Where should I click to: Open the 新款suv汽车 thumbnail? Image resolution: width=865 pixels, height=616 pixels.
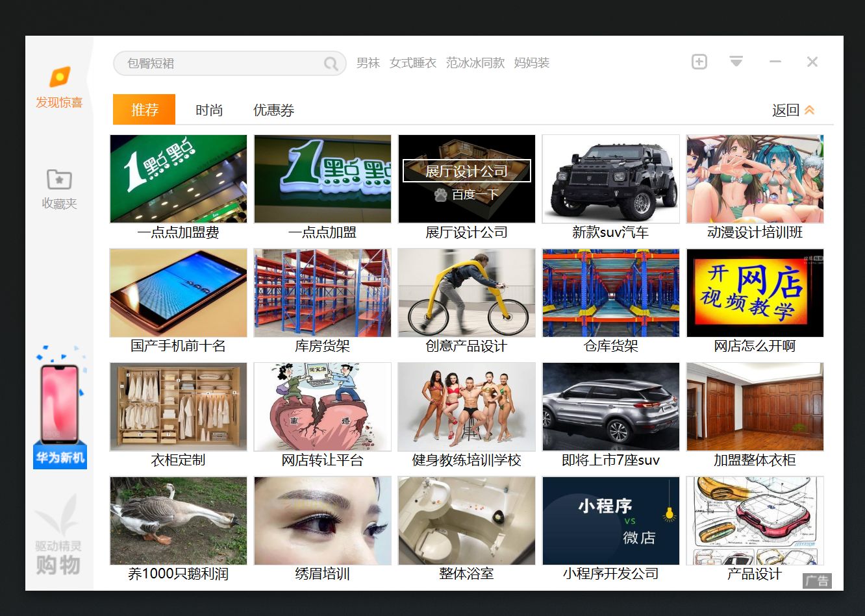click(x=610, y=178)
